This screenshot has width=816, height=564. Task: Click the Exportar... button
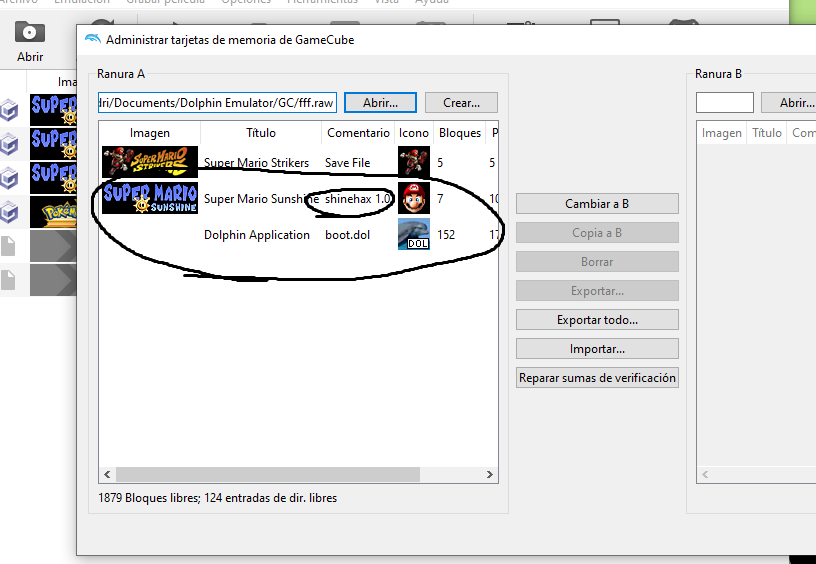(597, 291)
